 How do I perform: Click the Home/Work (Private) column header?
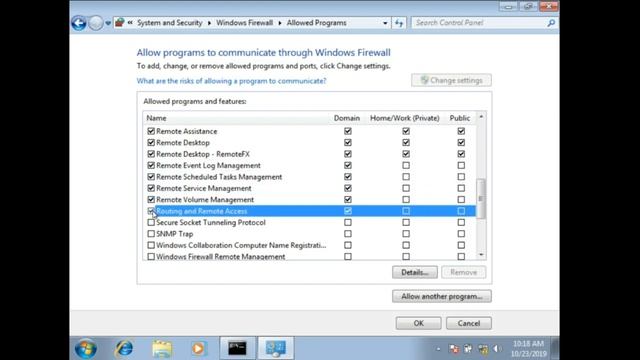point(404,118)
